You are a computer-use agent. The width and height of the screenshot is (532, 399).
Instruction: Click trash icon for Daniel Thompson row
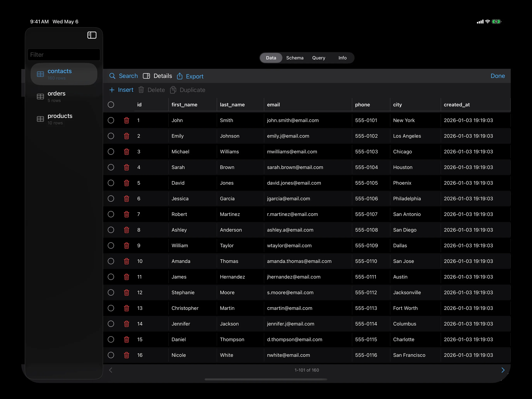[126, 339]
